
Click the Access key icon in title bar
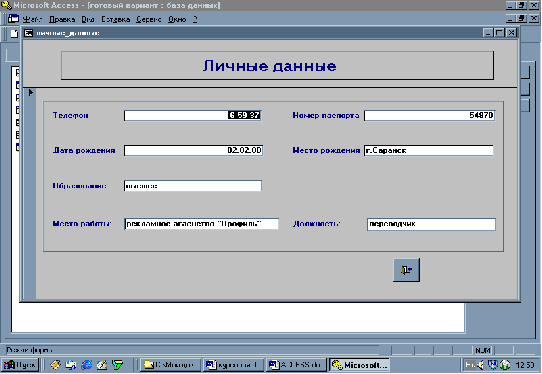pos(6,5)
